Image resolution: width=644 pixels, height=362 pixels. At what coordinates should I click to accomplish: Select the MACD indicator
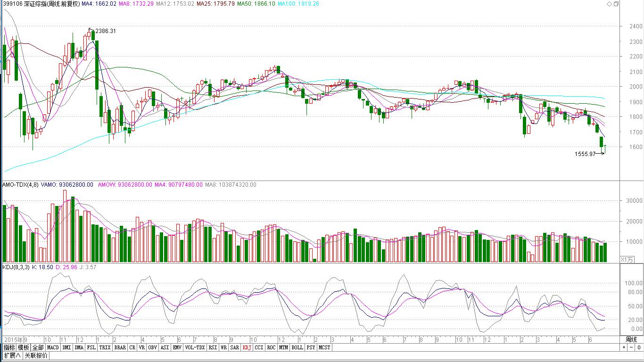coord(53,347)
